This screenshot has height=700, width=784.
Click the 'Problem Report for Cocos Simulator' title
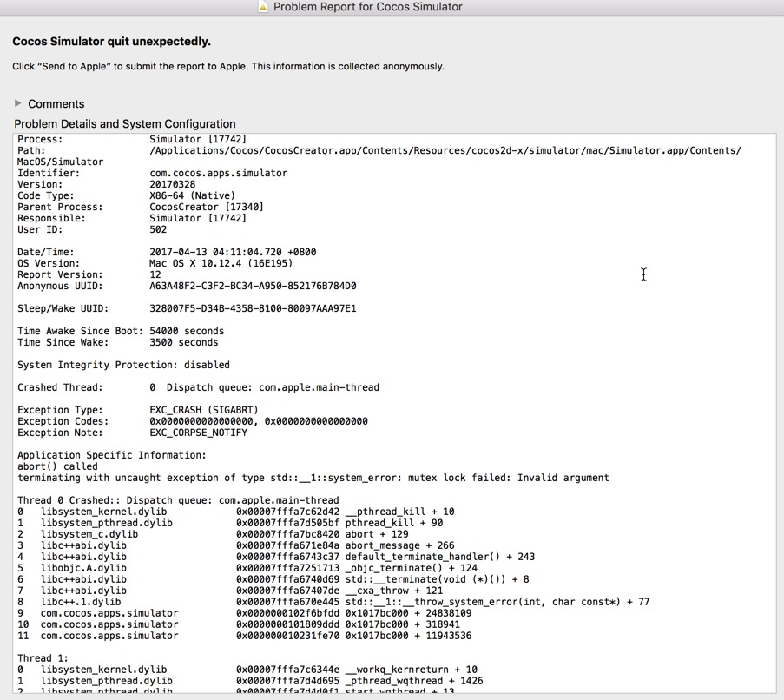click(x=367, y=7)
